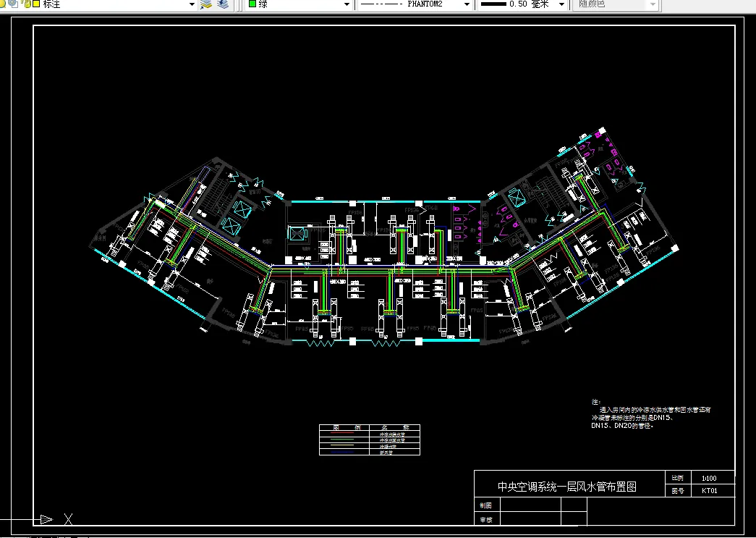Select the 审核 cell in title block
This screenshot has width=756, height=538.
point(486,520)
